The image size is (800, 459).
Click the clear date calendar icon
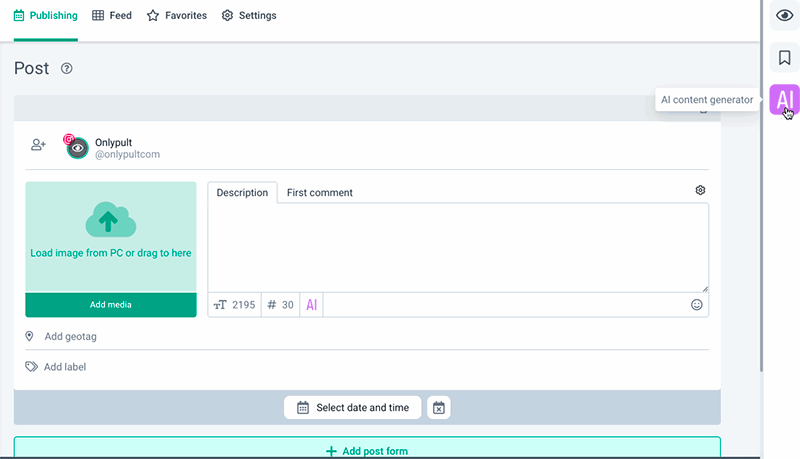pos(438,408)
